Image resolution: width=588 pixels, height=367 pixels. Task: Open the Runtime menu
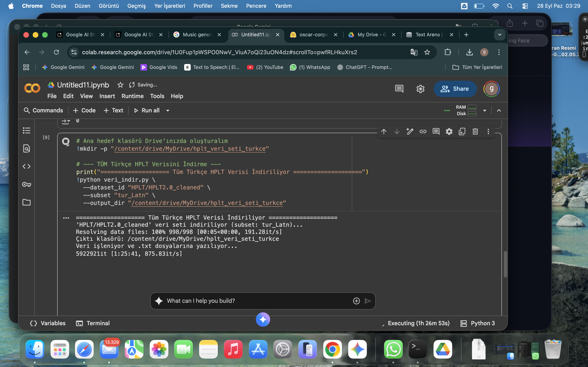[x=133, y=96]
